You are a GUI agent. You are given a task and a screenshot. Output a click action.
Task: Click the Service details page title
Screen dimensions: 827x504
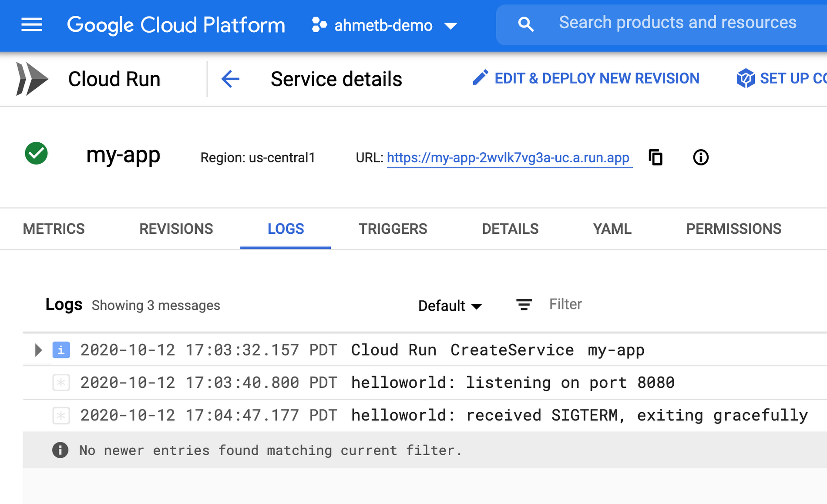[x=336, y=79]
